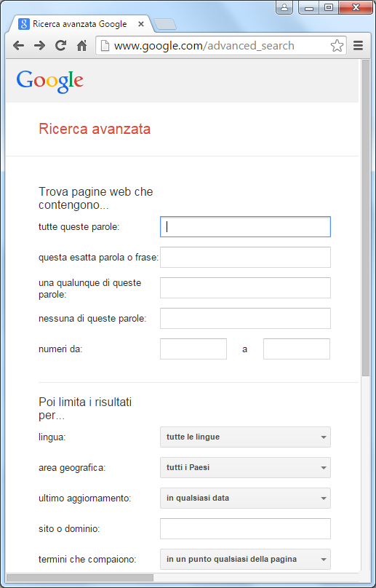Viewport: 376px width, 588px height.
Task: Open 'in un punto qualsiasi della pagina' dropdown
Action: (245, 560)
